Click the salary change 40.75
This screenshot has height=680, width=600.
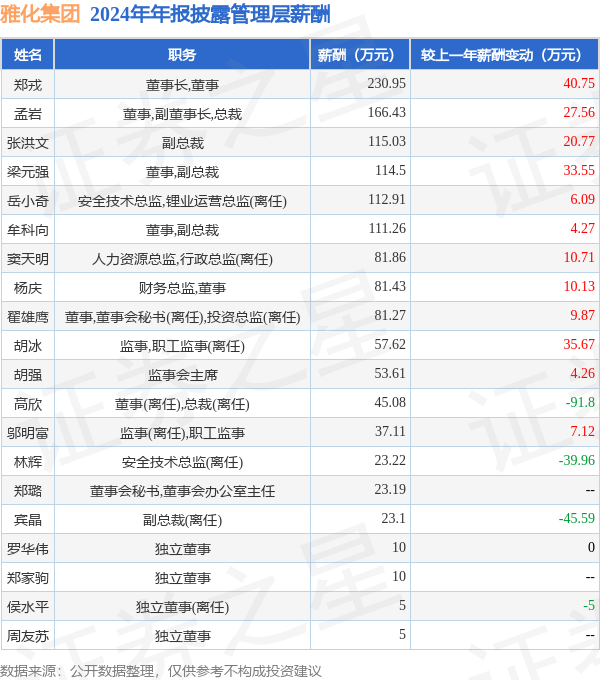point(579,83)
